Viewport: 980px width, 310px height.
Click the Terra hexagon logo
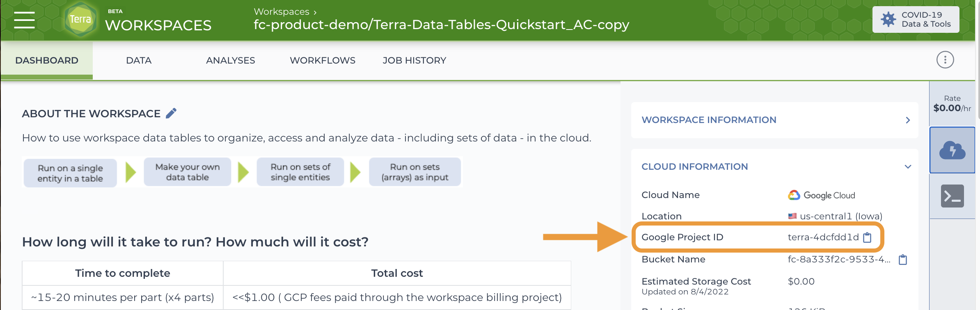point(80,19)
